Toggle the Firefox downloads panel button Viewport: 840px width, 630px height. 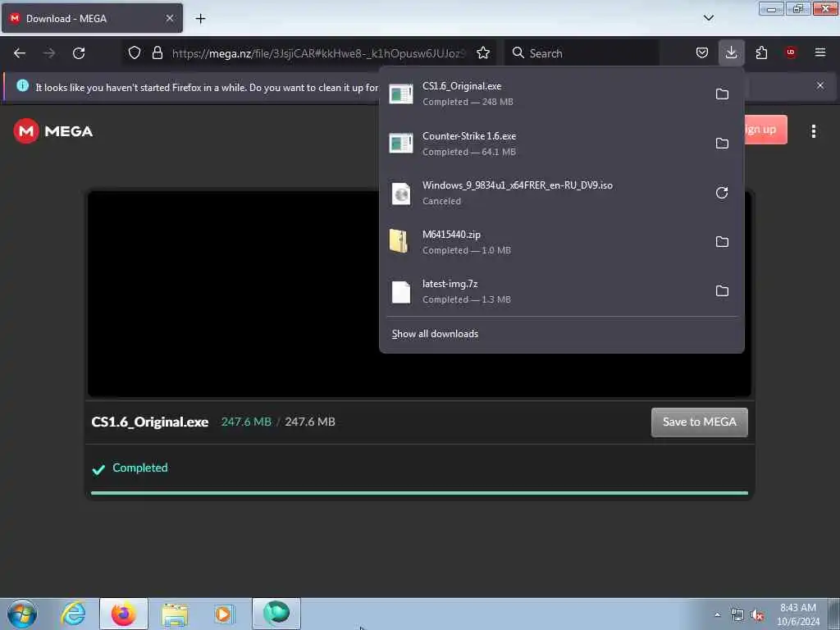[x=731, y=52]
